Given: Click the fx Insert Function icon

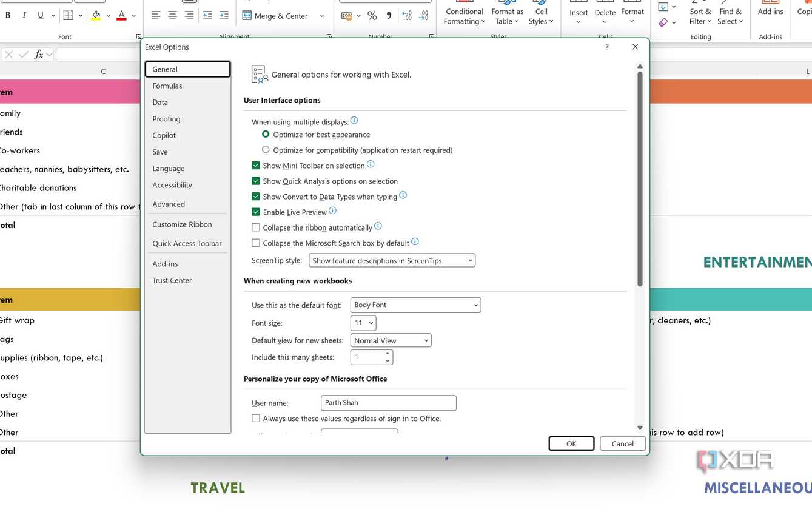Looking at the screenshot, I should (39, 55).
